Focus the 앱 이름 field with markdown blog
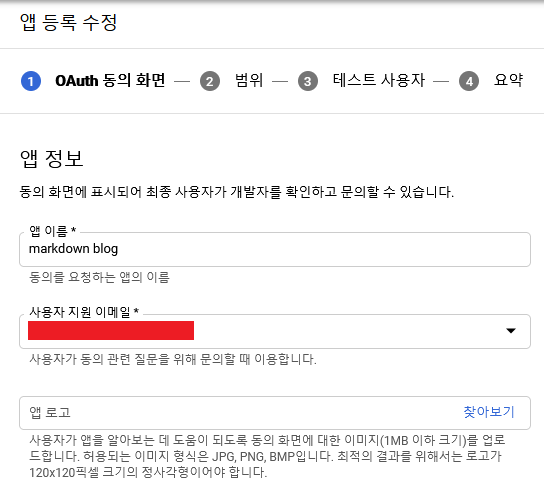This screenshot has height=501, width=544. coord(275,249)
